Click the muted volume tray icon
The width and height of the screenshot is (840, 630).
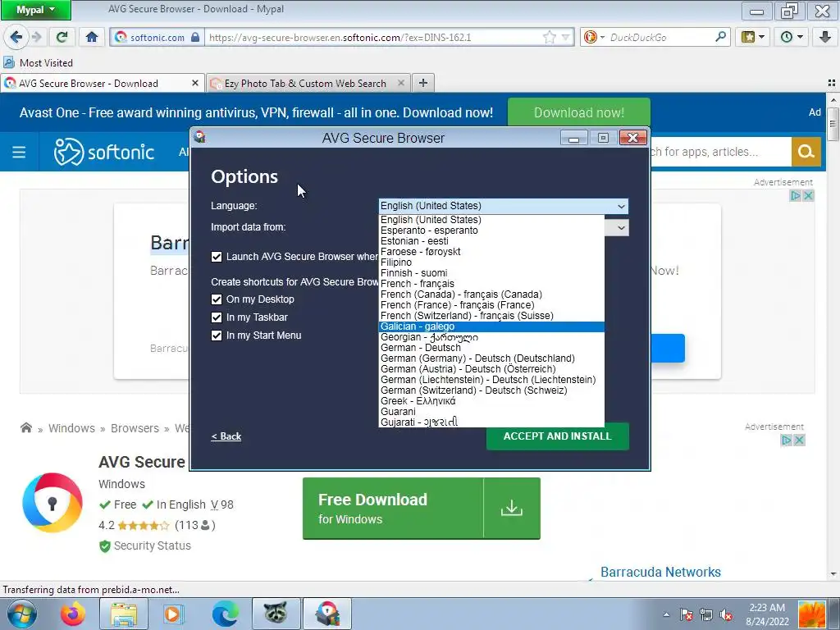[726, 614]
